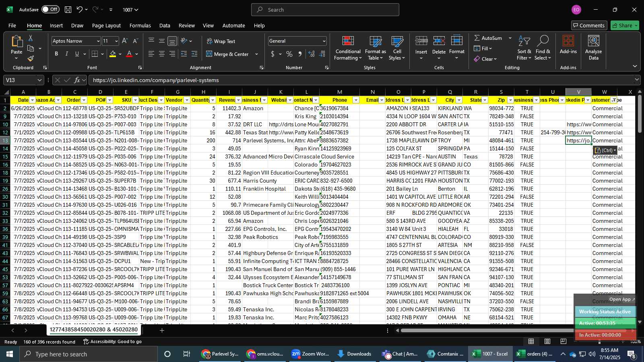Switch to Page Layout view icon
Screen dimensions: 644x362
(547, 341)
